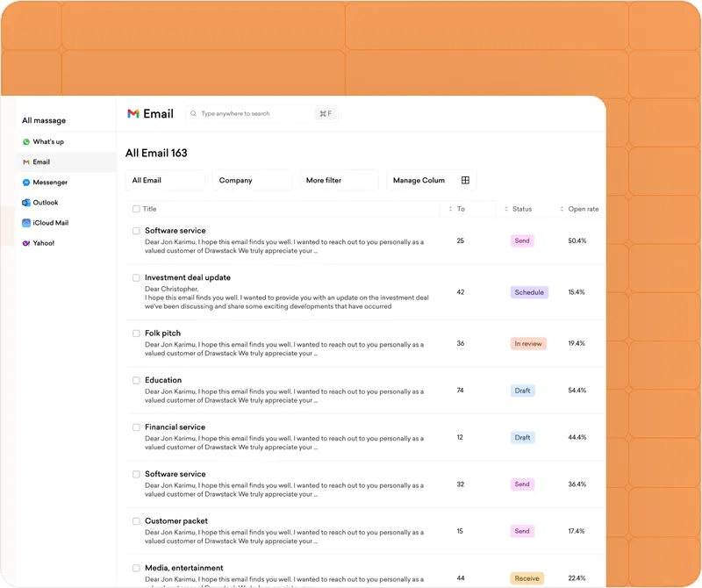Open the Investment deal update email title
The height and width of the screenshot is (588, 702).
tap(188, 277)
